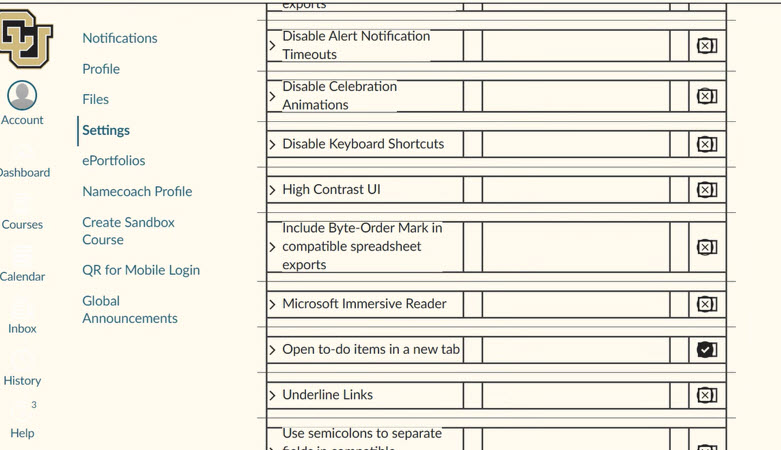781x450 pixels.
Task: Expand Include Byte-Order Mark details
Action: click(272, 247)
